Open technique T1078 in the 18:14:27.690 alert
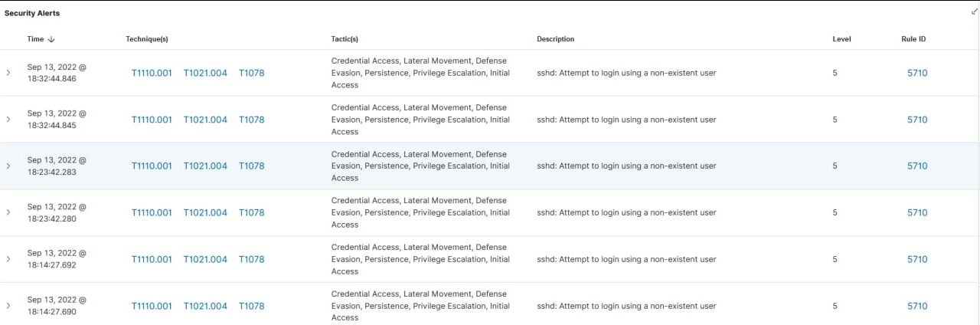 click(x=251, y=306)
